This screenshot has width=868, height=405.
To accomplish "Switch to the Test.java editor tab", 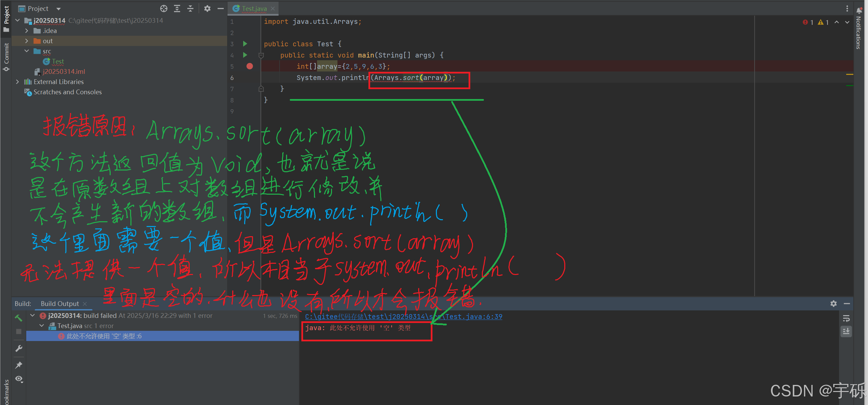I will (x=254, y=9).
